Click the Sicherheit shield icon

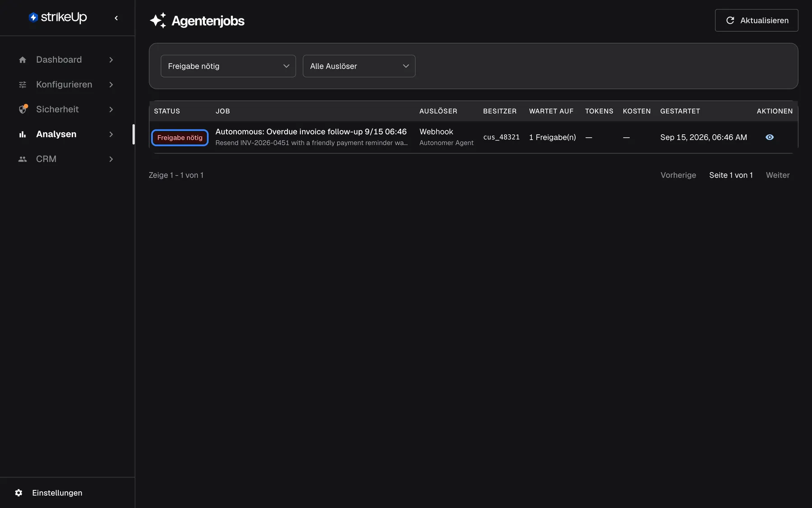[23, 109]
